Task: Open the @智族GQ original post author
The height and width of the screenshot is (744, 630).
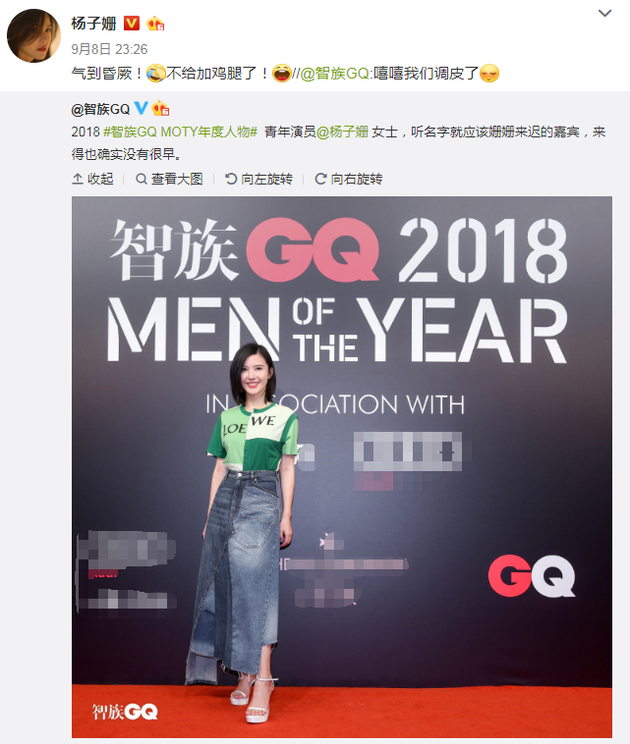Action: click(101, 109)
